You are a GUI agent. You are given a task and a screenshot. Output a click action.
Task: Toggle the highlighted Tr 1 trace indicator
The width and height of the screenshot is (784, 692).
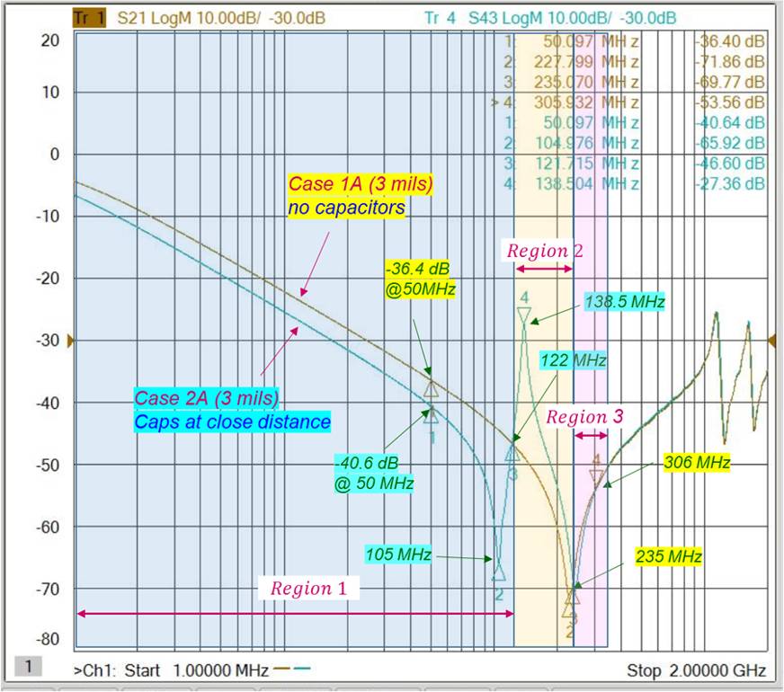click(x=87, y=14)
